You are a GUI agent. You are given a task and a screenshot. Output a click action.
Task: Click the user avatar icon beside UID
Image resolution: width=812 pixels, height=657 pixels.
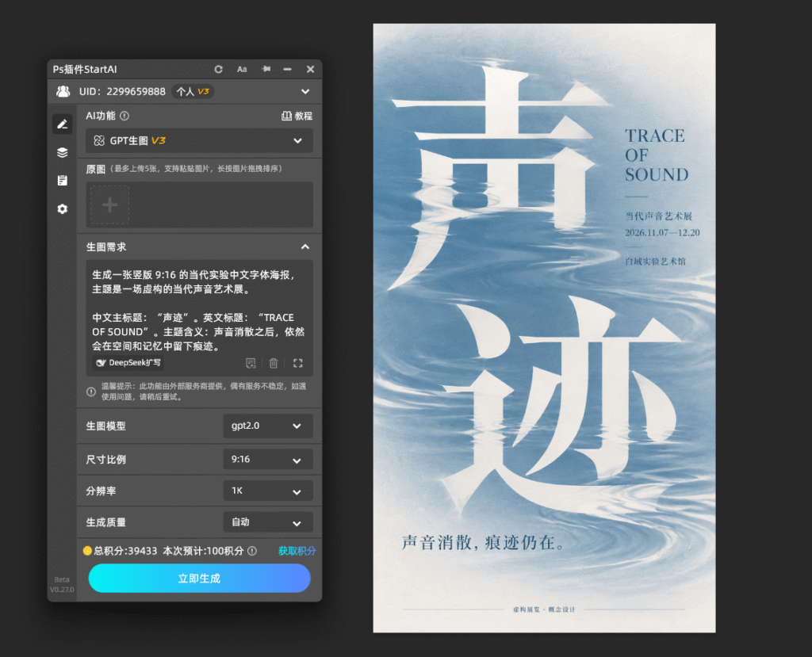[x=63, y=92]
